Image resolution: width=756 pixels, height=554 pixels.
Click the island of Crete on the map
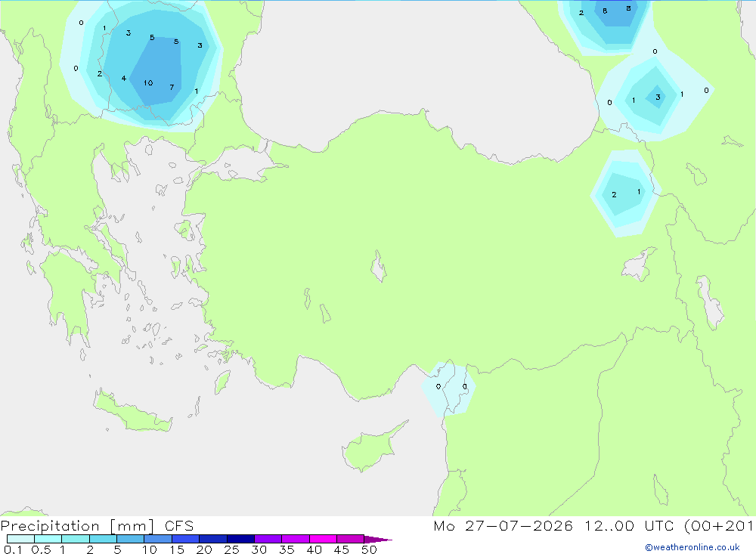pyautogui.click(x=133, y=412)
